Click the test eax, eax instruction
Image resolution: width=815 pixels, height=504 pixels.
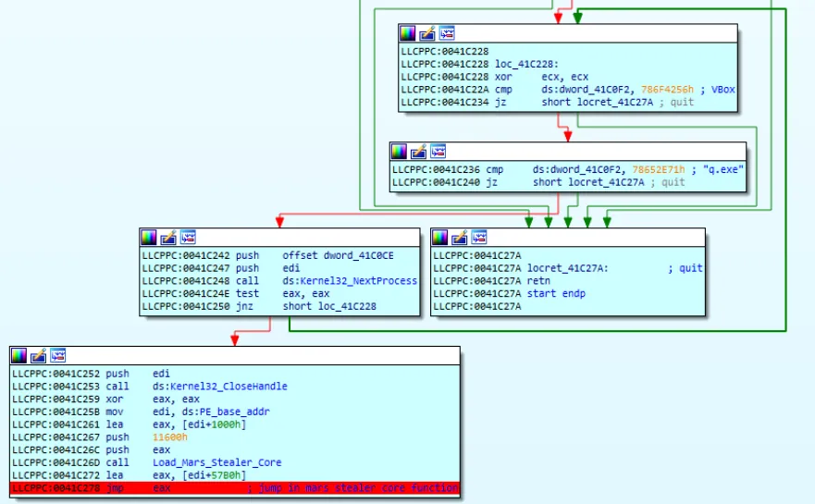click(x=282, y=293)
